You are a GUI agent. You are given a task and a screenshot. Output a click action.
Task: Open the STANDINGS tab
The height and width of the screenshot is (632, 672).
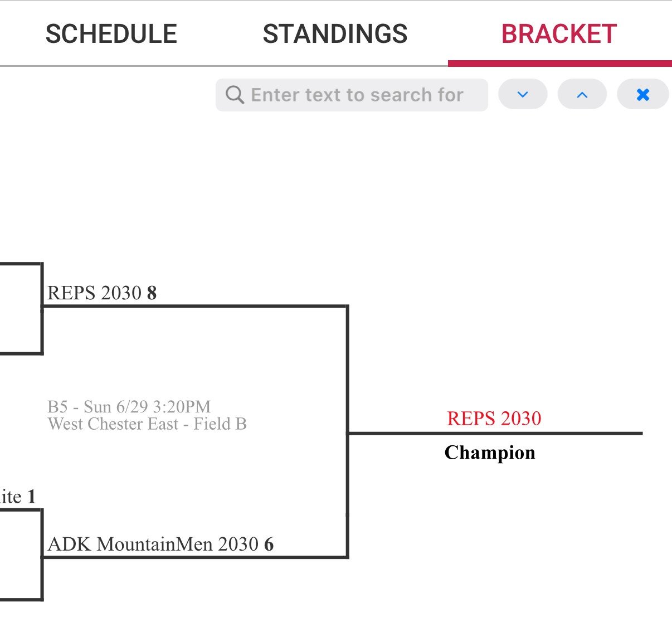[x=335, y=34]
